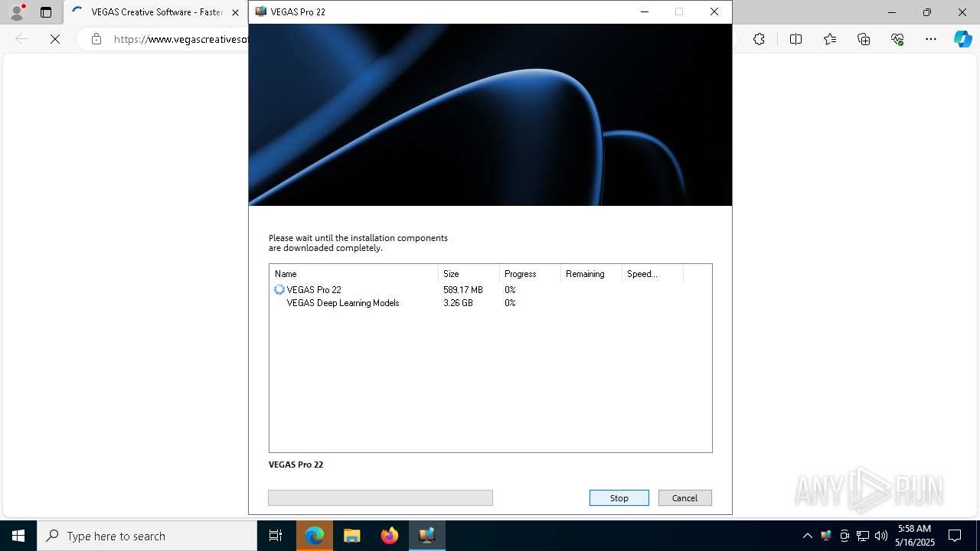Close the VEGAS Creative Software browser tab

pyautogui.click(x=235, y=12)
